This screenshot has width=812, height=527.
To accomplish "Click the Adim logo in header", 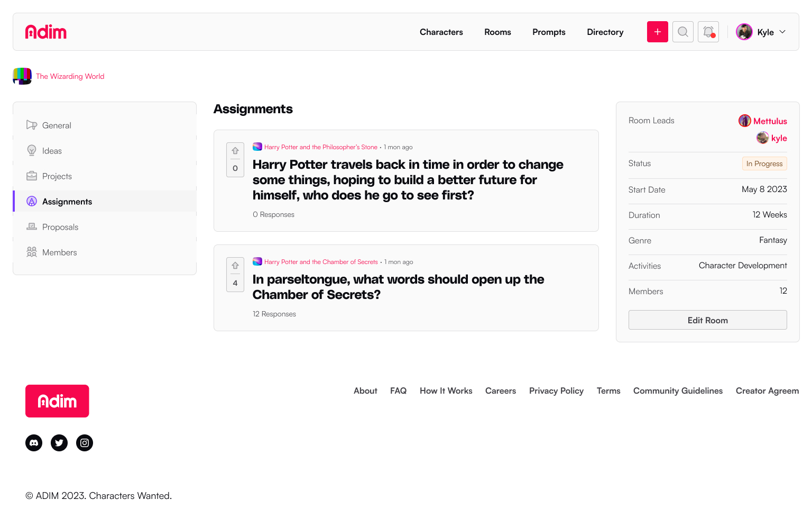I will 46,32.
